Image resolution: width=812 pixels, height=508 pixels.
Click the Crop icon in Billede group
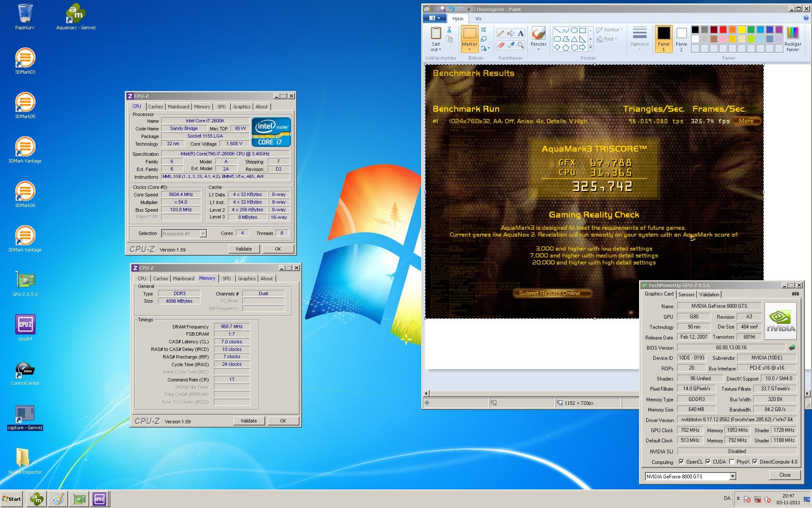point(484,30)
